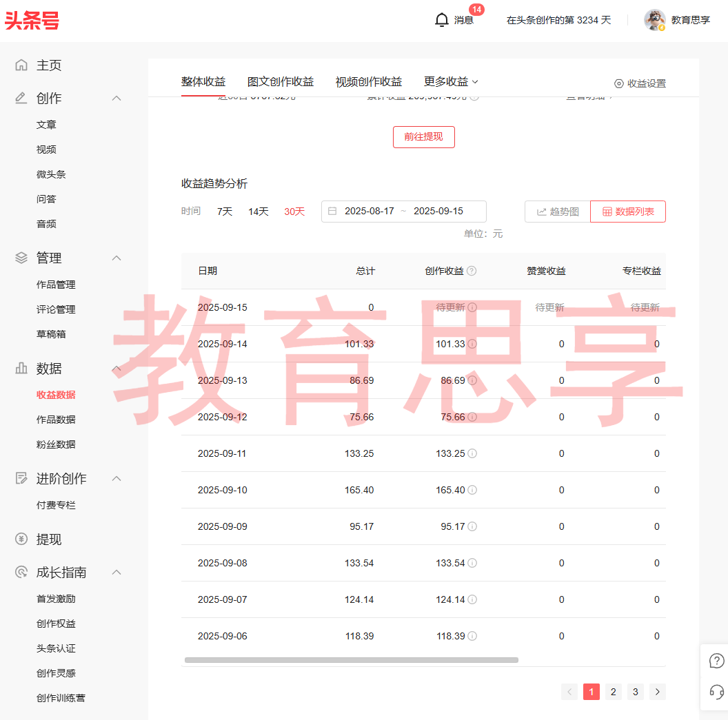Go to 作品数据 in sidebar
The width and height of the screenshot is (728, 720).
tap(56, 420)
